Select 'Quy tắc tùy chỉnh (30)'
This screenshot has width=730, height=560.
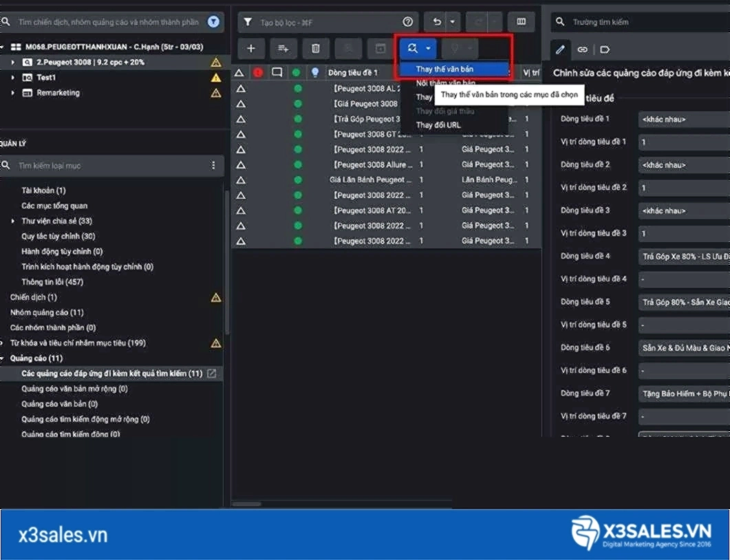[x=58, y=237]
